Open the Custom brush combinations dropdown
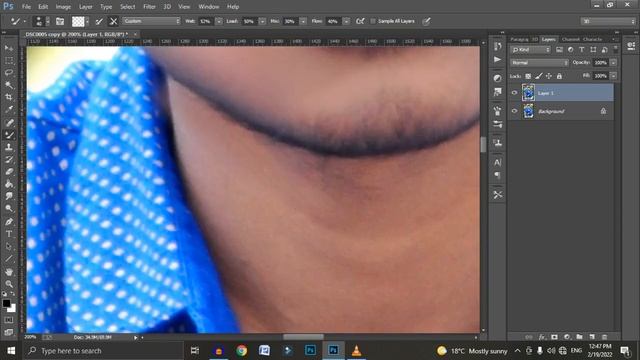 (151, 21)
